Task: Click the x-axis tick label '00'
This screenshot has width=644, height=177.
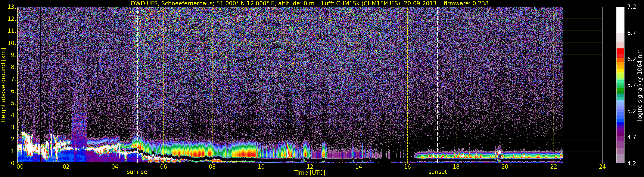Action: [x=20, y=167]
